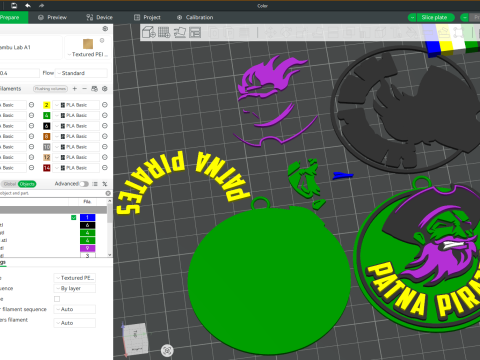Click the Add object cube icon
The height and width of the screenshot is (360, 480).
click(x=149, y=32)
